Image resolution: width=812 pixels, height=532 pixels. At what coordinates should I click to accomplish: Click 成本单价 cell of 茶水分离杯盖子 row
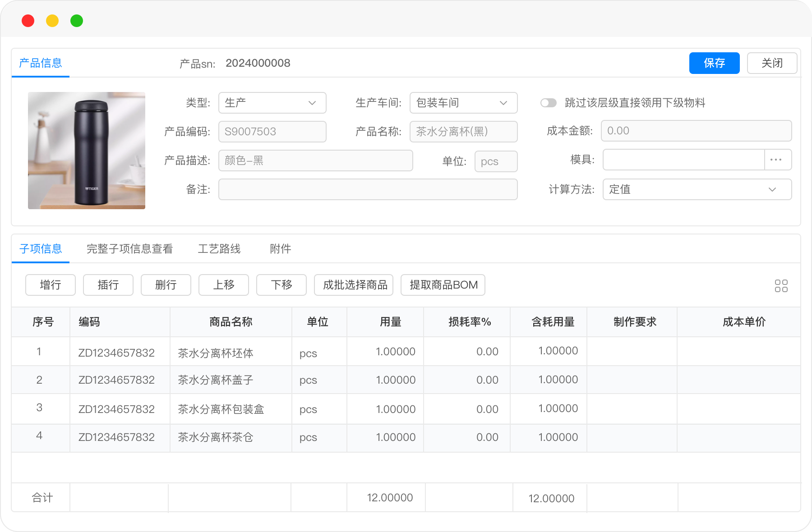(739, 380)
